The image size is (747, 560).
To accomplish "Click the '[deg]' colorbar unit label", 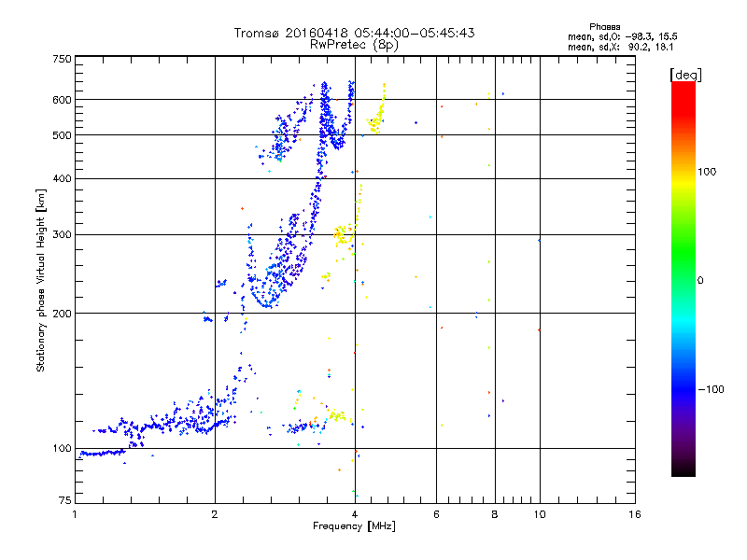I will 685,75.
